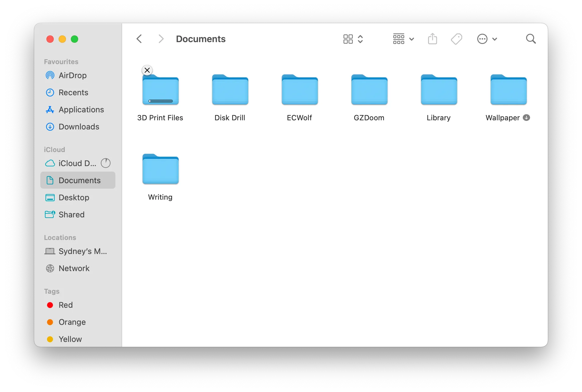
Task: Download the Wallpaper folder from iCloud
Action: tap(526, 118)
